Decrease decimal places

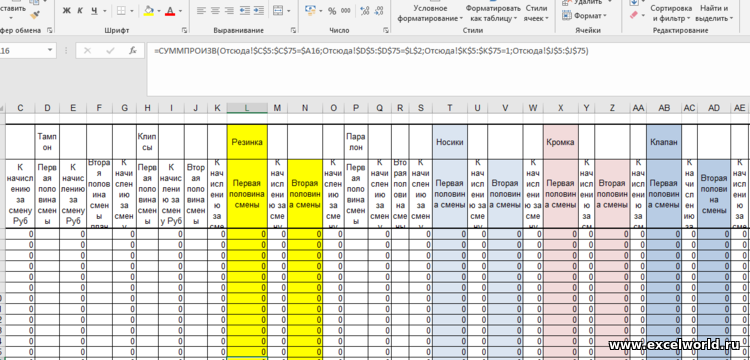378,11
